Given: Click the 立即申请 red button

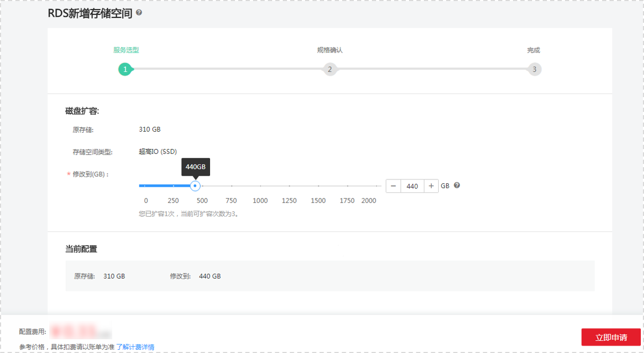Looking at the screenshot, I should click(611, 337).
